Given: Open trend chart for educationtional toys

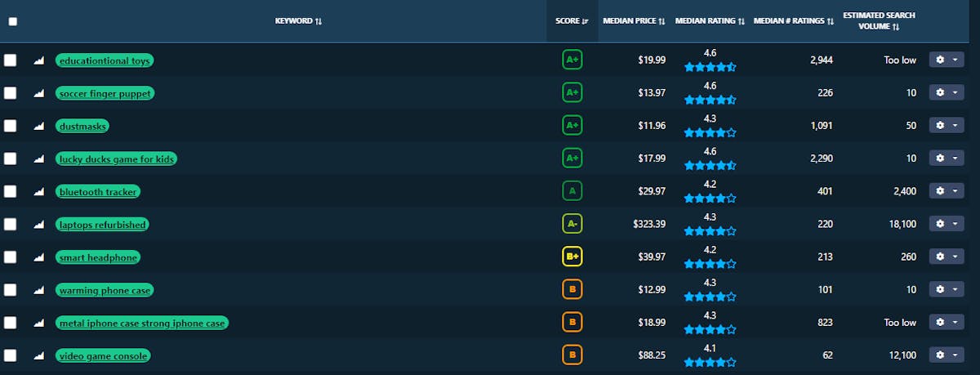Looking at the screenshot, I should [x=38, y=60].
